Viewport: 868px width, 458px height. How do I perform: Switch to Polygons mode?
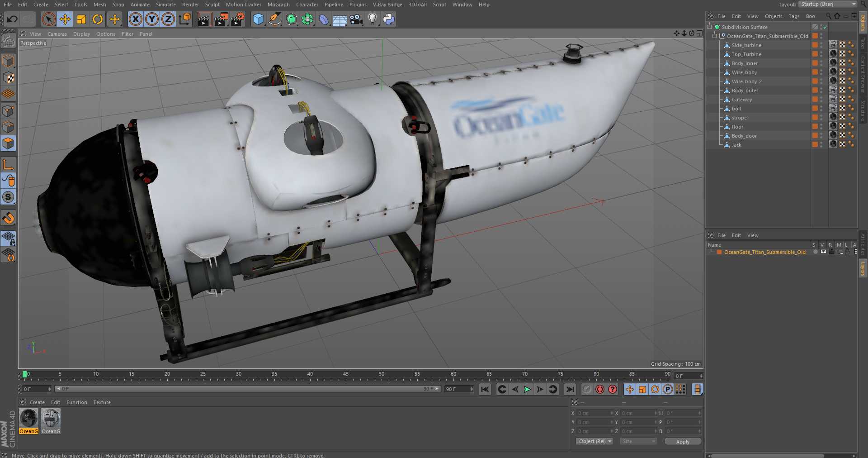pos(8,143)
